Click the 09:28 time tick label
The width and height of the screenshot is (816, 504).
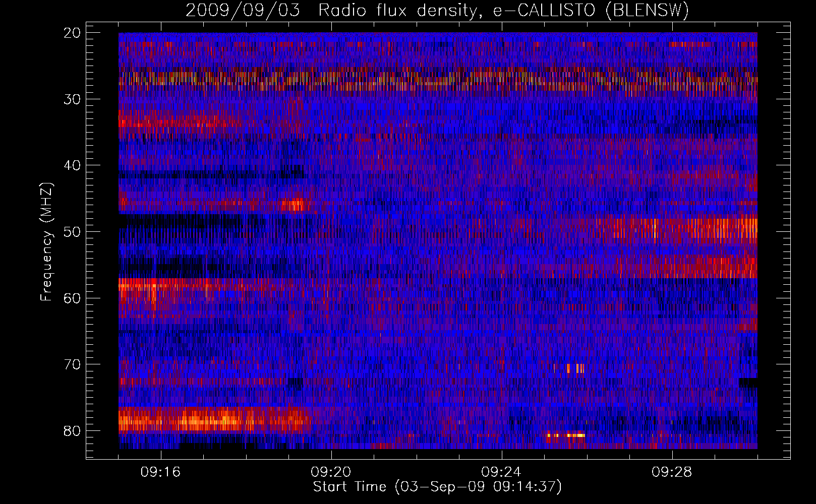672,472
